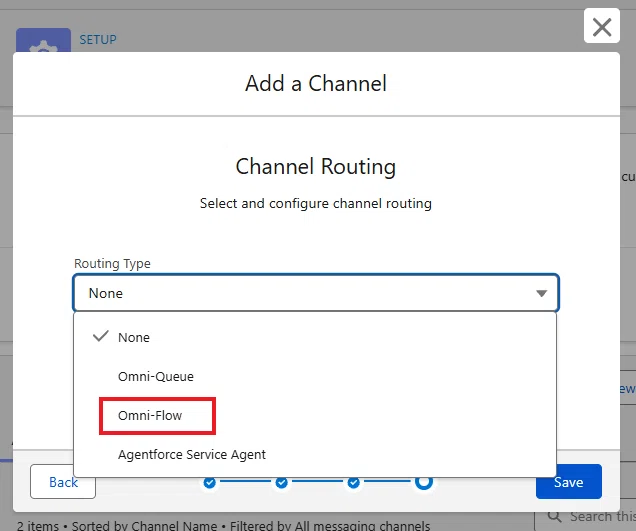Click the search magnifier icon in the background
636x531 pixels.
coord(554,516)
